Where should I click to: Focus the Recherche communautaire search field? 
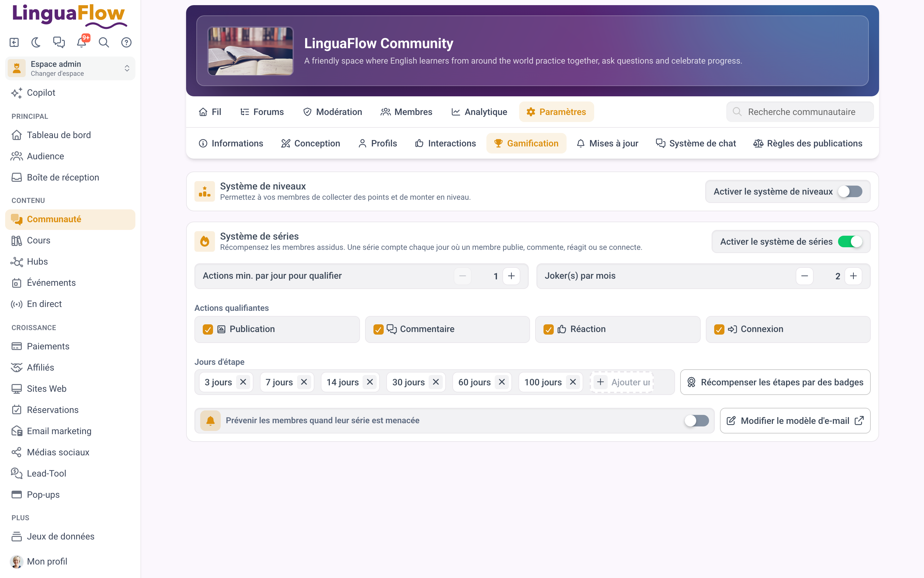point(800,112)
